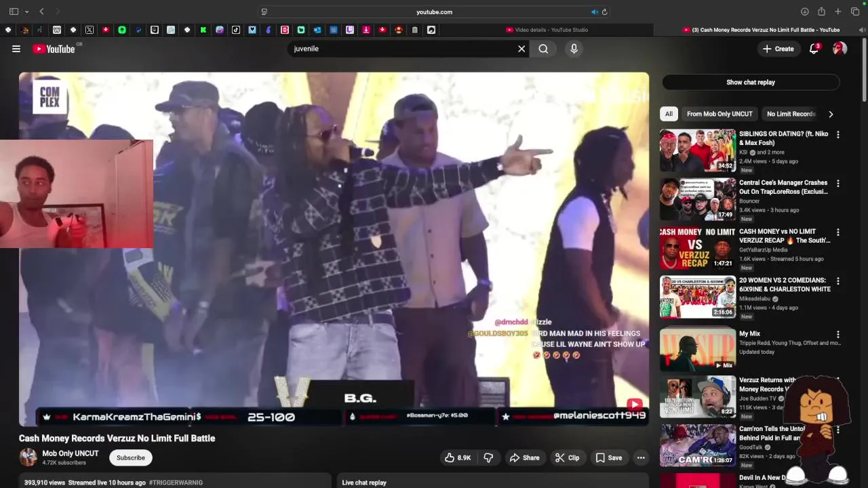The height and width of the screenshot is (488, 868).
Task: Open Safari share sheet icon
Action: click(821, 12)
